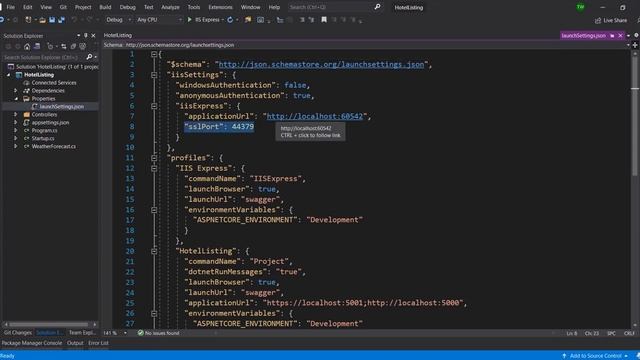The image size is (640, 360).
Task: Open the Extensions menu
Action: click(x=220, y=7)
